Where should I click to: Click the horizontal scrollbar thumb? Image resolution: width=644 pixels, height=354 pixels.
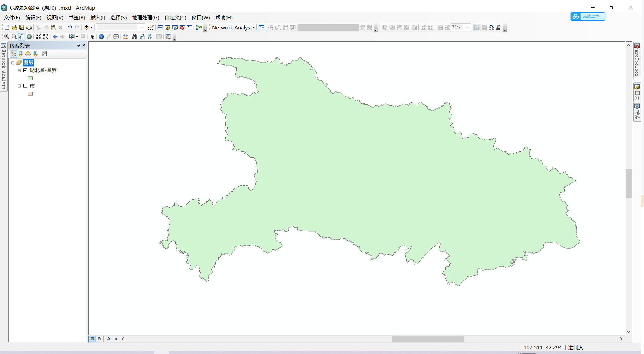coord(428,339)
